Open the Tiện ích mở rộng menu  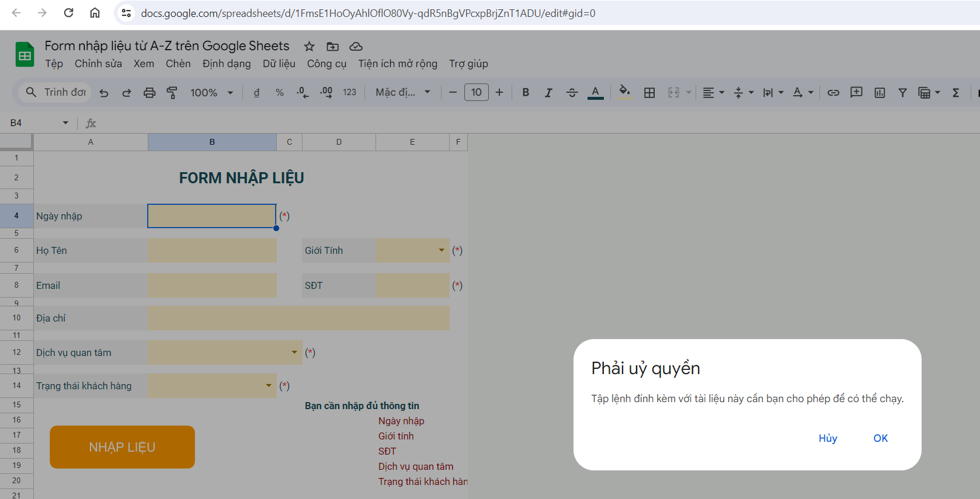398,64
